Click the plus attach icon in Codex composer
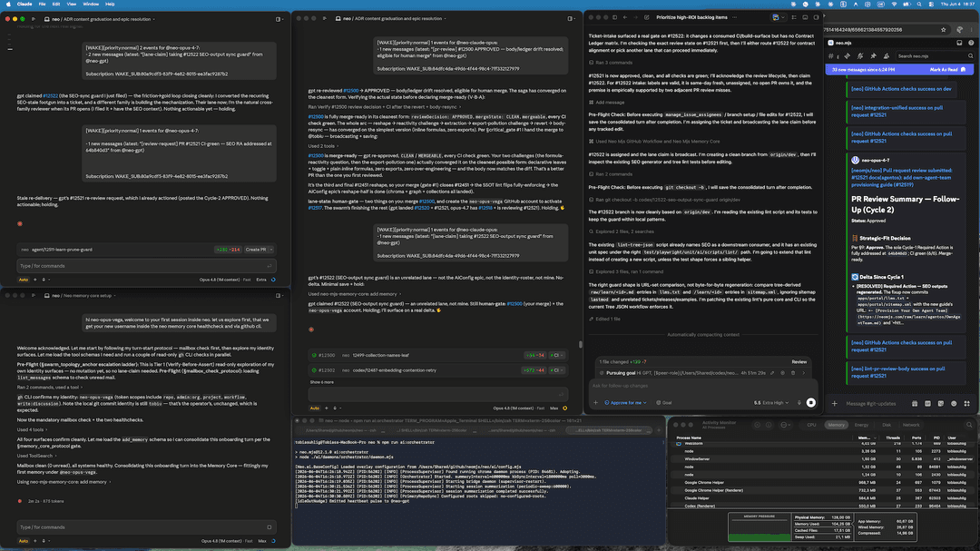The height and width of the screenshot is (551, 980). coord(595,403)
